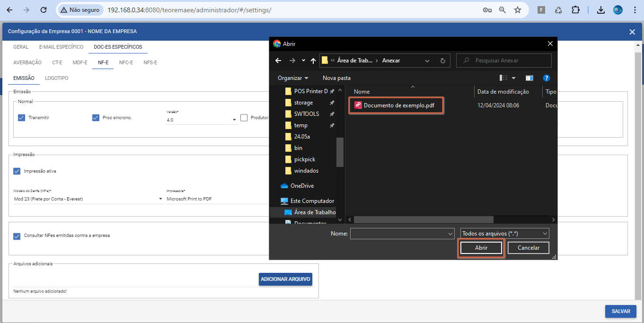Open the Chrome three-dot menu

tap(635, 10)
